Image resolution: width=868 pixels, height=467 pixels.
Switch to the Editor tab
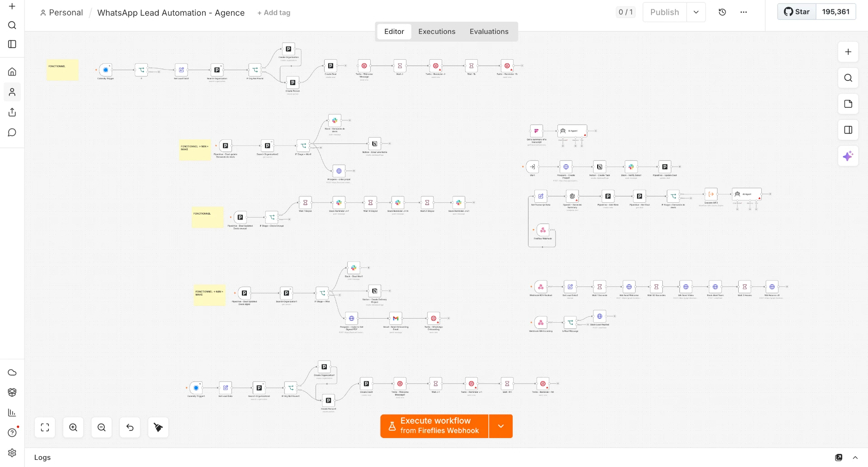(x=394, y=32)
